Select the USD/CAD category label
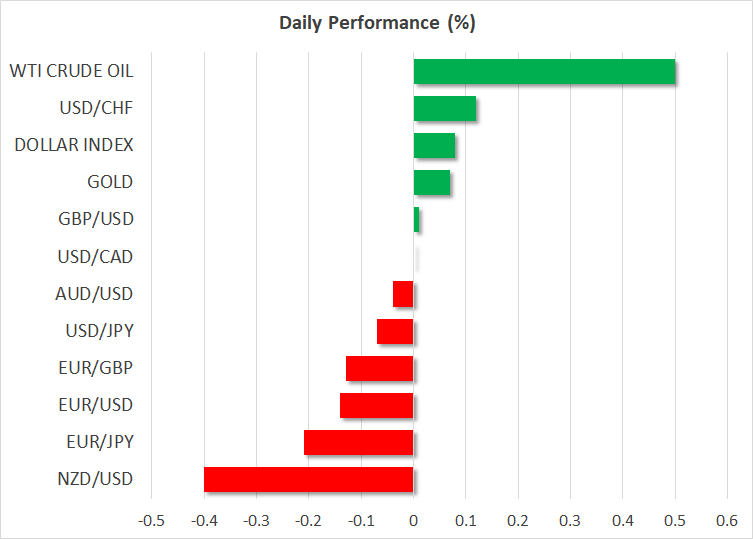The image size is (753, 539). [96, 257]
